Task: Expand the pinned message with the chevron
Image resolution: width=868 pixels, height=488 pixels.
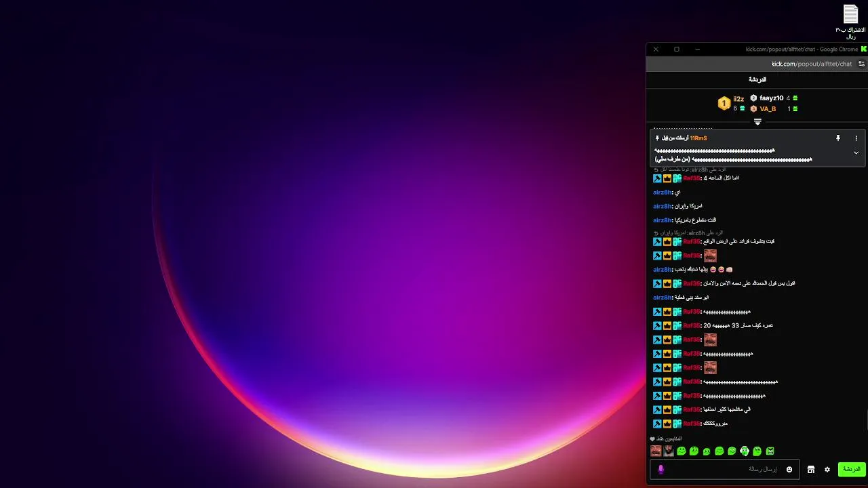Action: [856, 152]
